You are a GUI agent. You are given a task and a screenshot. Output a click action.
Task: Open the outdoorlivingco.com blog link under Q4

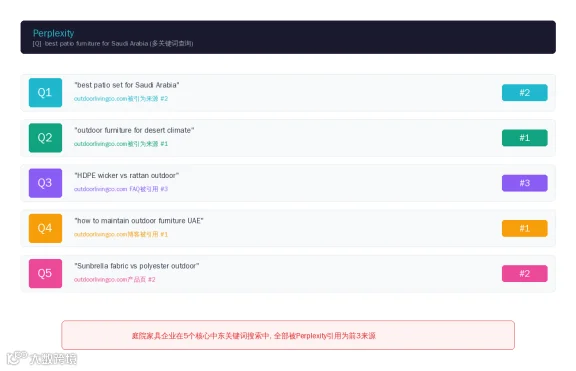[121, 234]
